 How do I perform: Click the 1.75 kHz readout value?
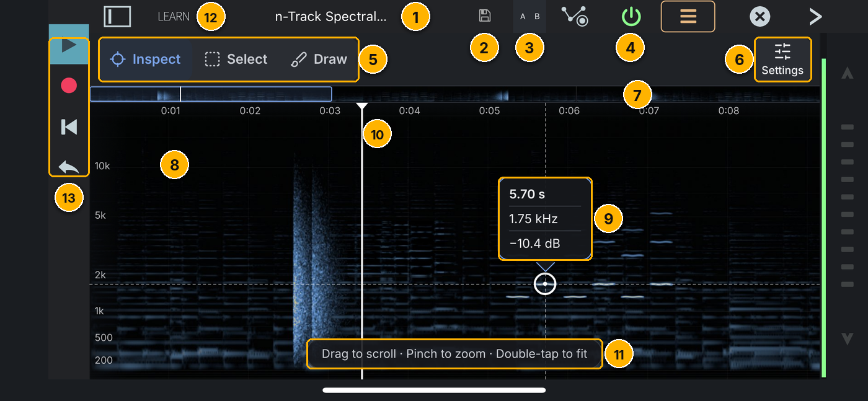pos(533,219)
